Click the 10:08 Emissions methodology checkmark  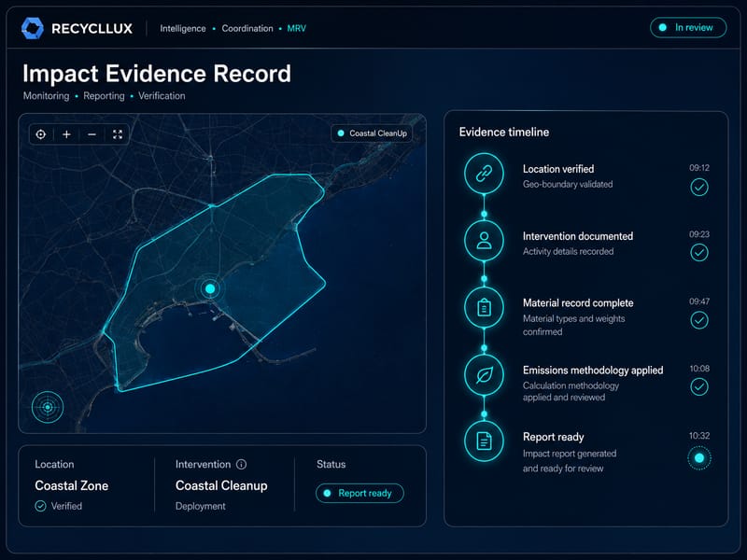tap(698, 386)
